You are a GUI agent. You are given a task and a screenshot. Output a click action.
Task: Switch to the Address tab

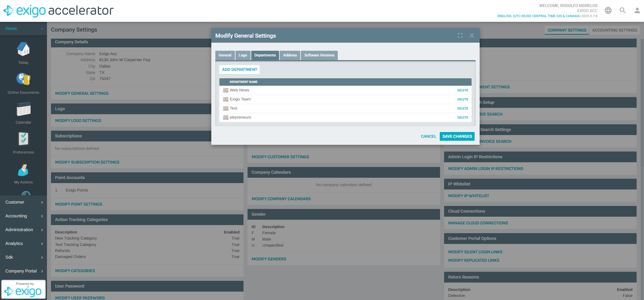coord(290,55)
